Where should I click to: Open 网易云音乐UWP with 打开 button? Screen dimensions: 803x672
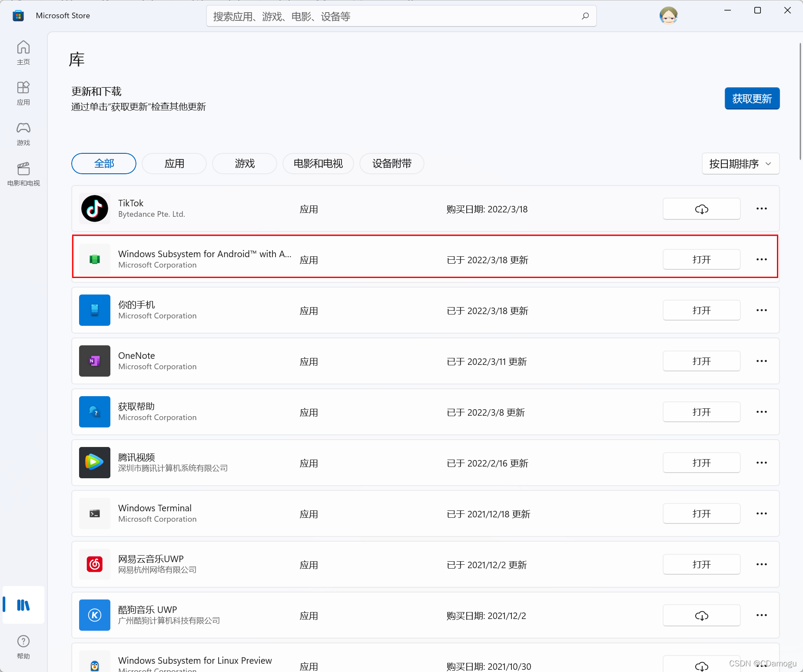tap(701, 564)
